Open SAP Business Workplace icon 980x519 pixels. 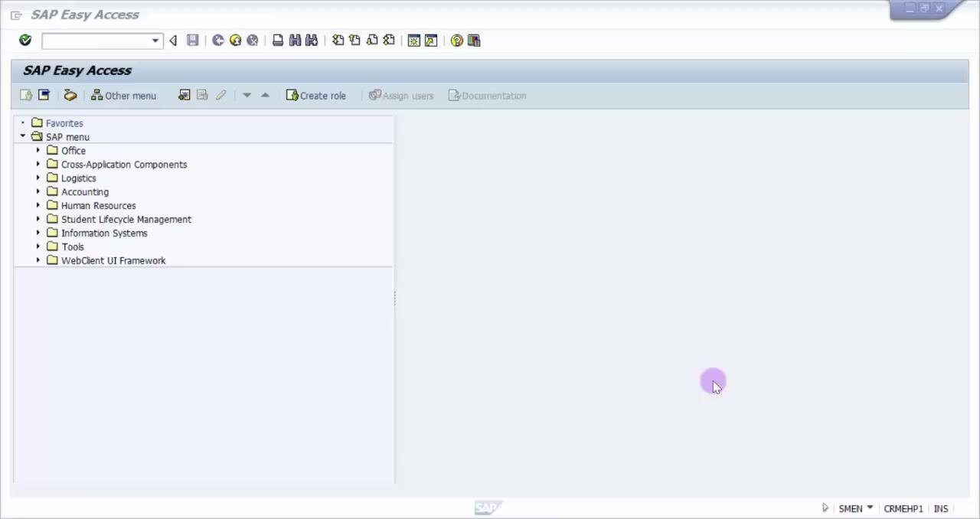[70, 95]
